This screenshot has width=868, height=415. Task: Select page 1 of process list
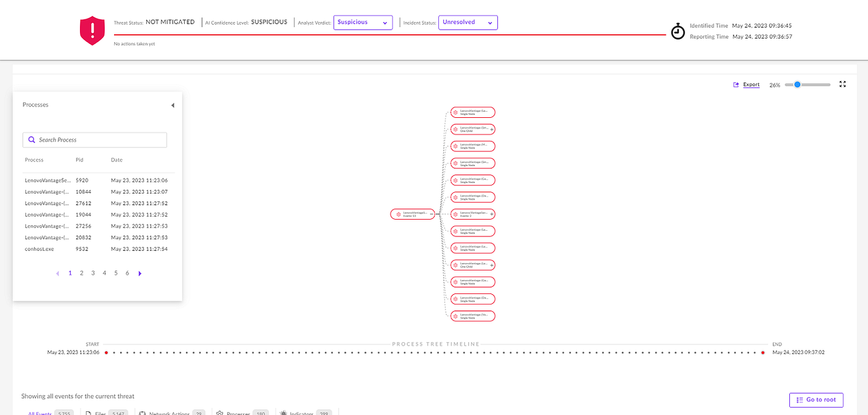pyautogui.click(x=70, y=273)
